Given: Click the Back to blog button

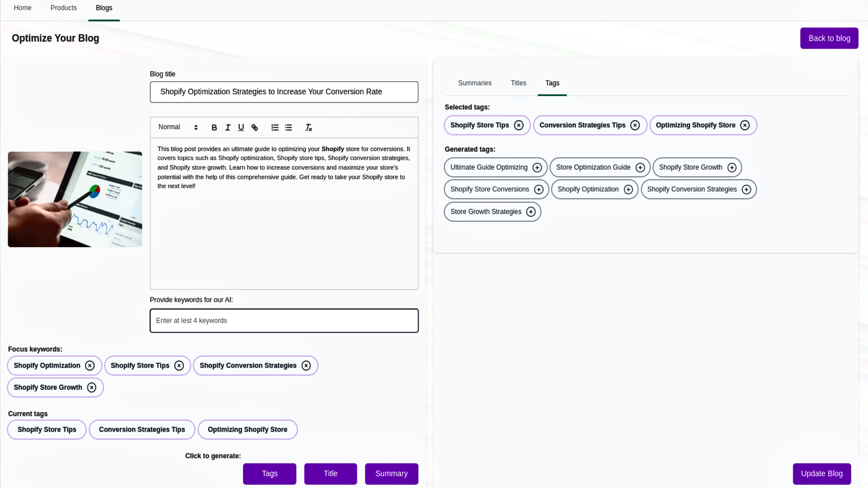Looking at the screenshot, I should [x=829, y=38].
